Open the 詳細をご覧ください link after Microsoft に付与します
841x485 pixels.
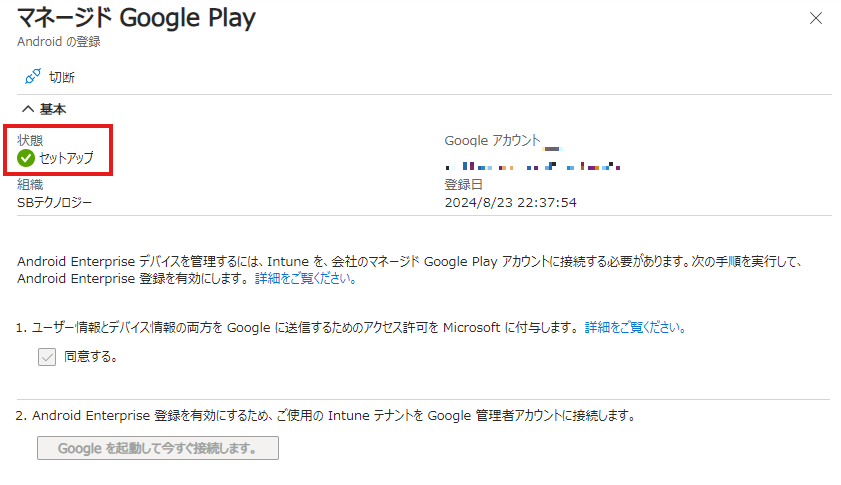tap(635, 327)
